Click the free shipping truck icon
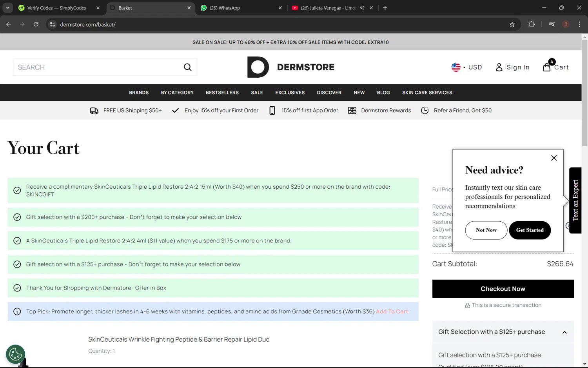This screenshot has height=368, width=588. click(94, 111)
